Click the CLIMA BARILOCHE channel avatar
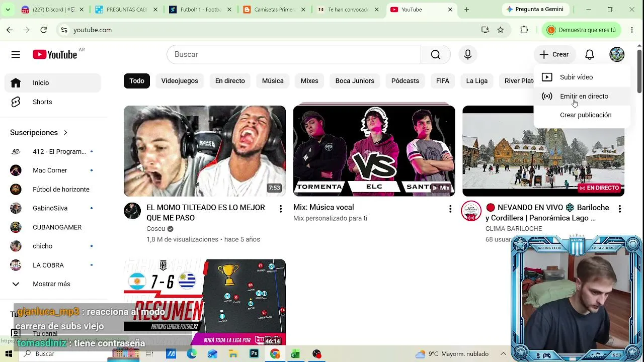The height and width of the screenshot is (362, 644). pyautogui.click(x=471, y=211)
